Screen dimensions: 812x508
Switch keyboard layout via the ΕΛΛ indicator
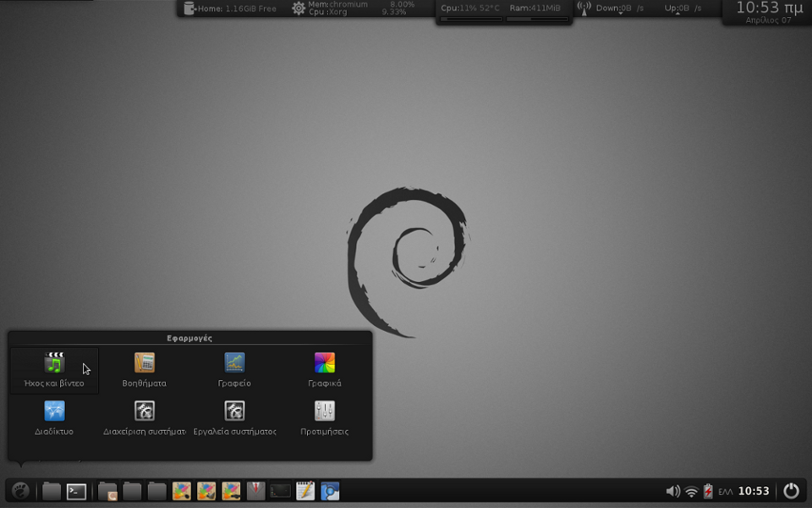click(x=726, y=491)
